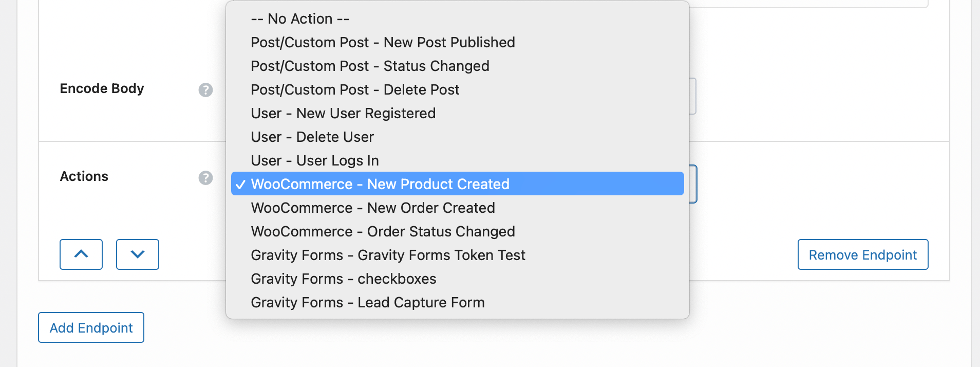This screenshot has height=367, width=980.
Task: Select Post/Custom Post - Delete Post
Action: [354, 89]
